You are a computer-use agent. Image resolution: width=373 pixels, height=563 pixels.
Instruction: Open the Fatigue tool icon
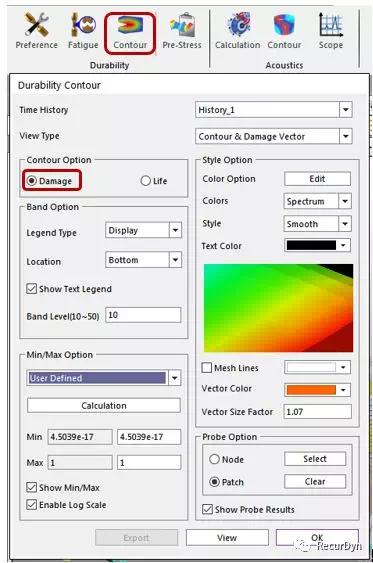point(83,31)
